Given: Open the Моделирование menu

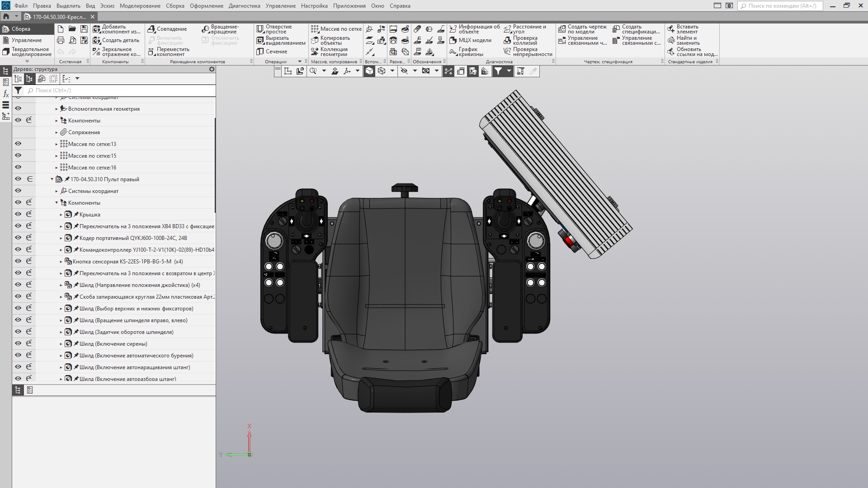Looking at the screenshot, I should click(x=140, y=6).
